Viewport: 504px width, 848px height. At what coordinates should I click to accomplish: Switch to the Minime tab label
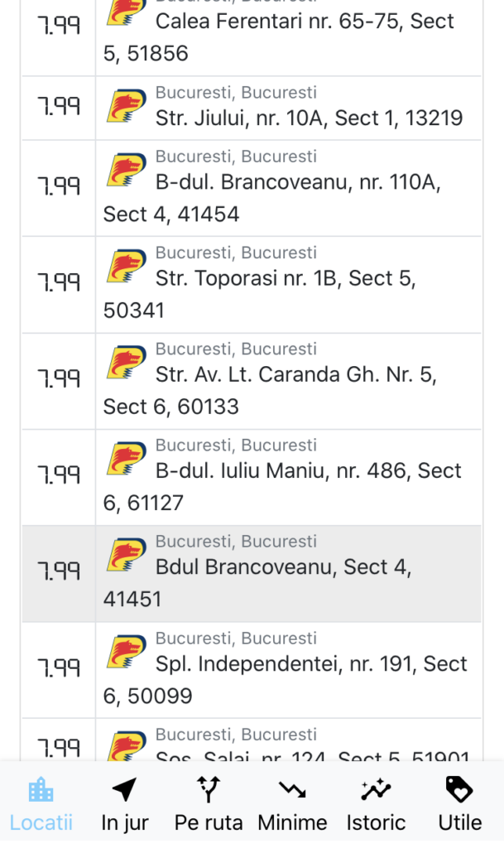[x=292, y=822]
